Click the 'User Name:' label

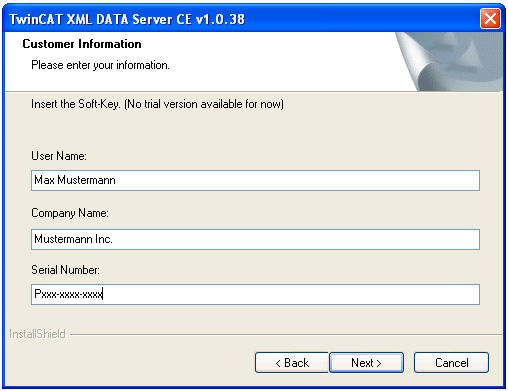pyautogui.click(x=59, y=156)
